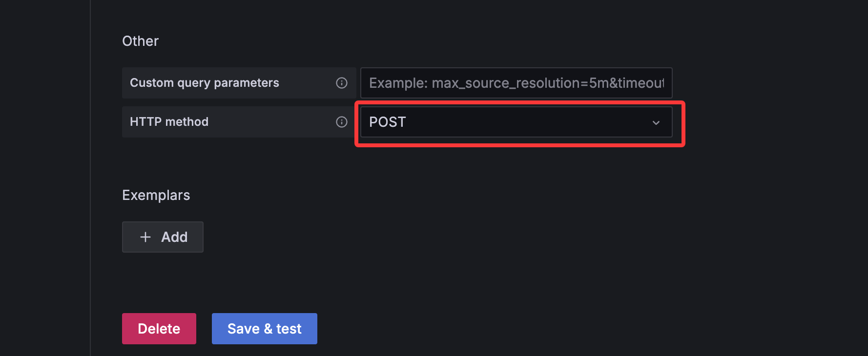This screenshot has height=356, width=868.
Task: Click the blue Save & test button
Action: pyautogui.click(x=265, y=329)
